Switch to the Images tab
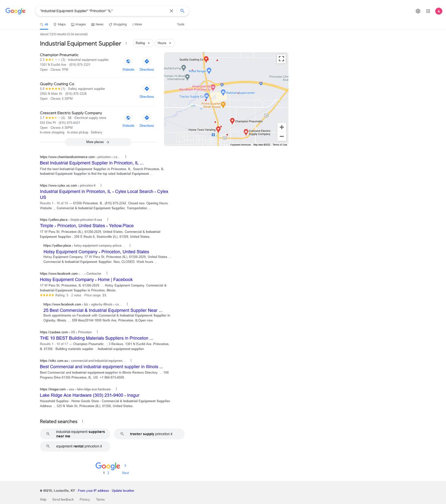The height and width of the screenshot is (504, 446). click(78, 25)
